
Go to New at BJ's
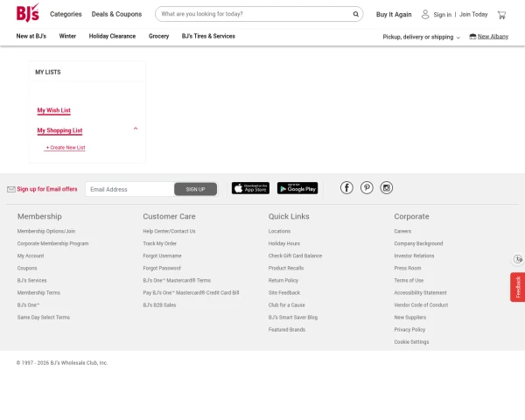(x=31, y=36)
